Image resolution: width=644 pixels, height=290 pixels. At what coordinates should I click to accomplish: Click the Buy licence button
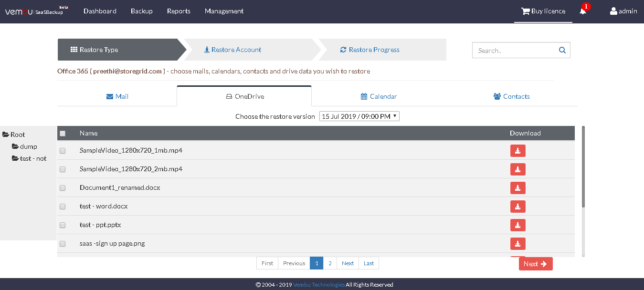coord(543,11)
